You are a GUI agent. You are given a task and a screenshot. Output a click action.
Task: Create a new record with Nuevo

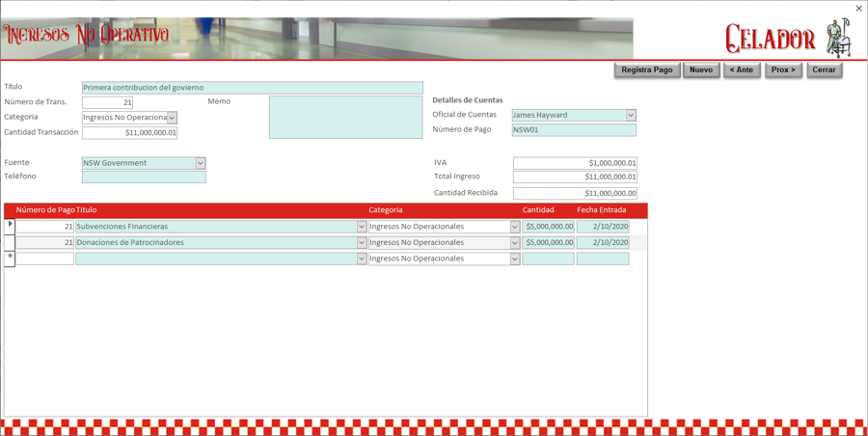[701, 69]
